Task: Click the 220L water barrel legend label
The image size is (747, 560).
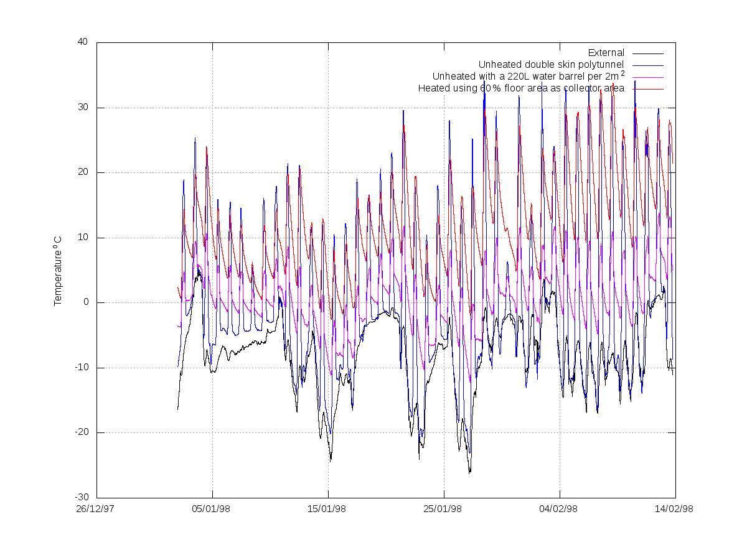Action: [x=529, y=76]
